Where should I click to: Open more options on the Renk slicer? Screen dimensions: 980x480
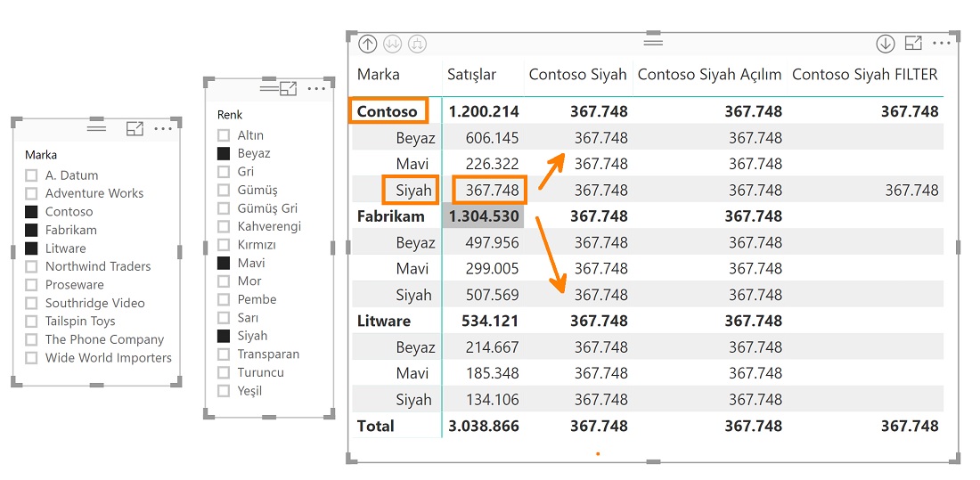pyautogui.click(x=316, y=89)
